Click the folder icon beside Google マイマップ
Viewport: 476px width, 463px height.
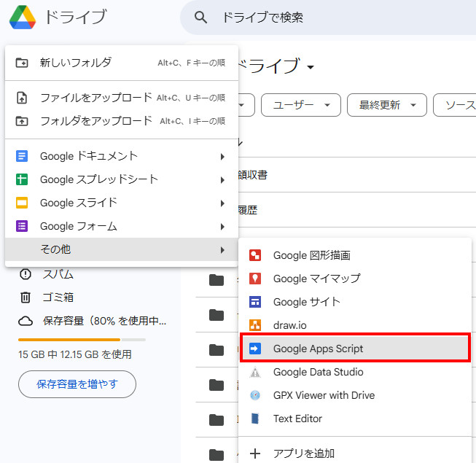(x=216, y=279)
